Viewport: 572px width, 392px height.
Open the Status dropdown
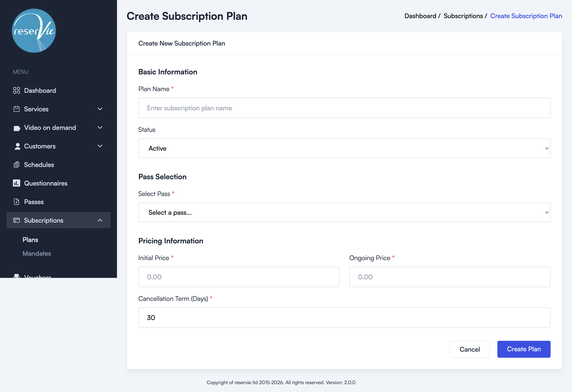pos(344,148)
